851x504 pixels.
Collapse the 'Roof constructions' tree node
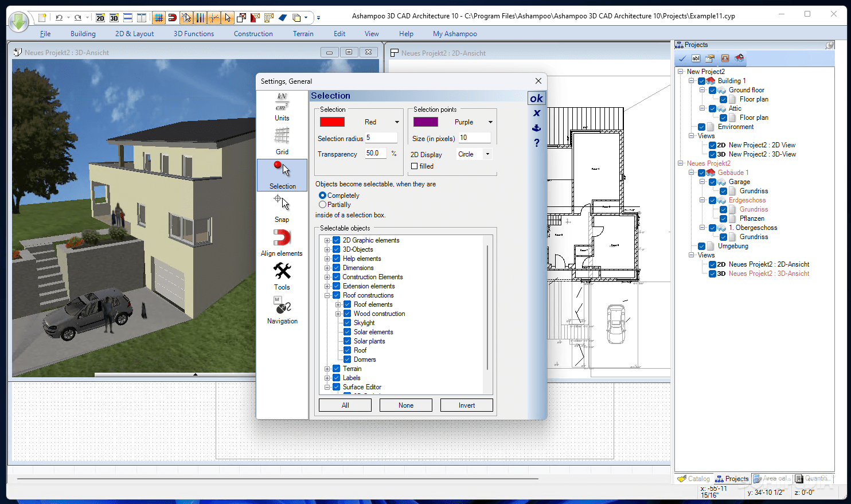click(327, 295)
